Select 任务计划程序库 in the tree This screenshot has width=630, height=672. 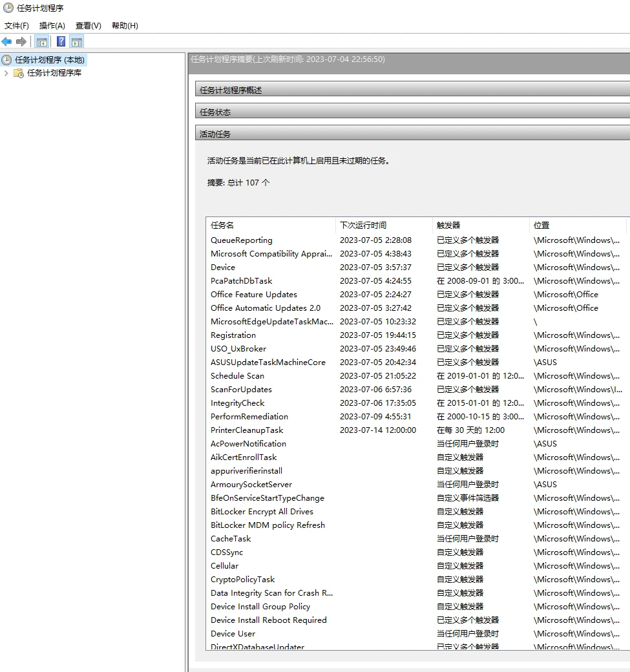point(54,73)
